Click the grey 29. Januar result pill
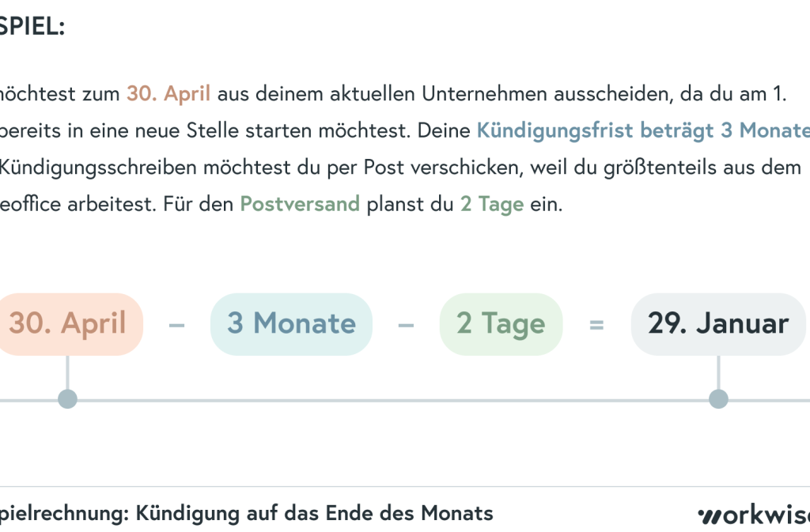This screenshot has height=532, width=810. click(717, 324)
